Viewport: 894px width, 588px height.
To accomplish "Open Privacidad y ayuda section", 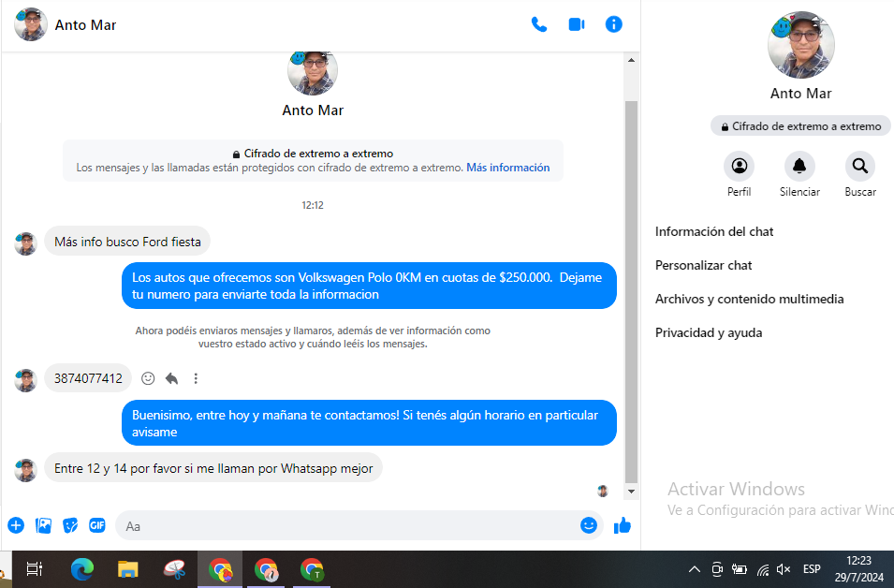I will 709,332.
